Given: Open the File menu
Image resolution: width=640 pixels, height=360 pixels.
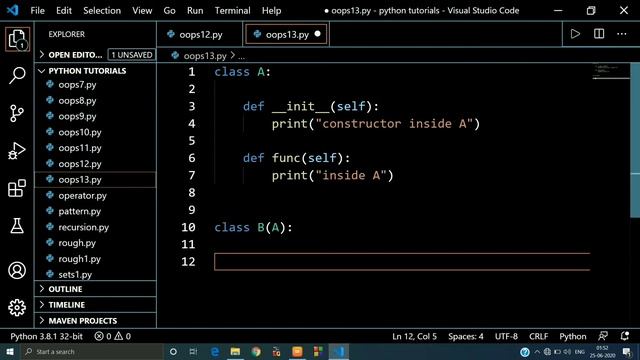Looking at the screenshot, I should point(38,10).
